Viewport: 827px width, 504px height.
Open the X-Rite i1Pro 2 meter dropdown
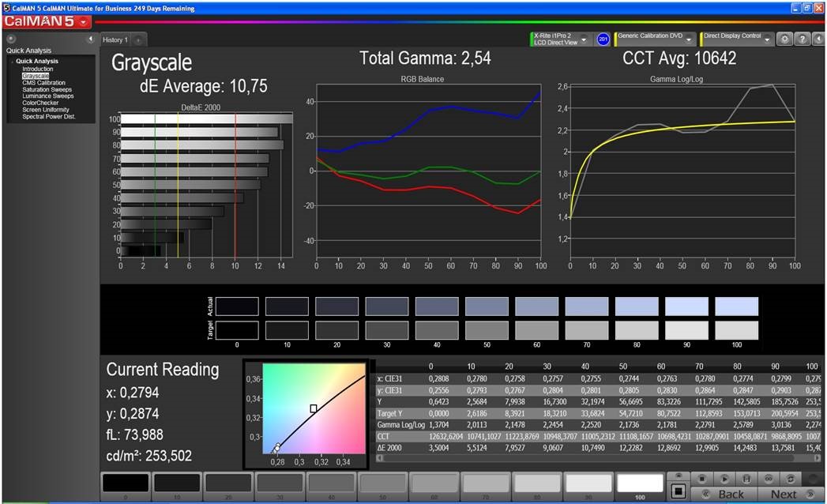pos(584,39)
